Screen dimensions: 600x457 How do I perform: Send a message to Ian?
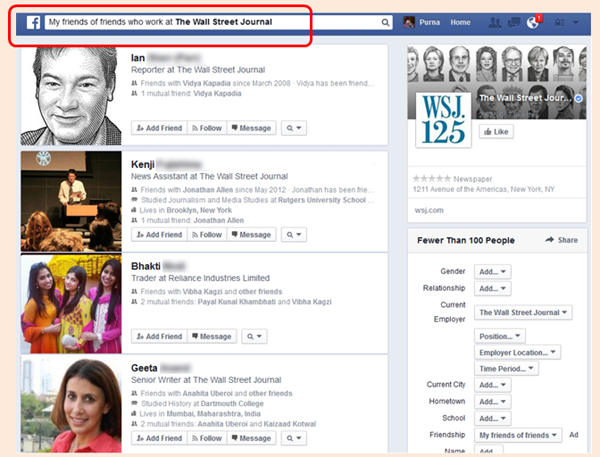click(251, 128)
